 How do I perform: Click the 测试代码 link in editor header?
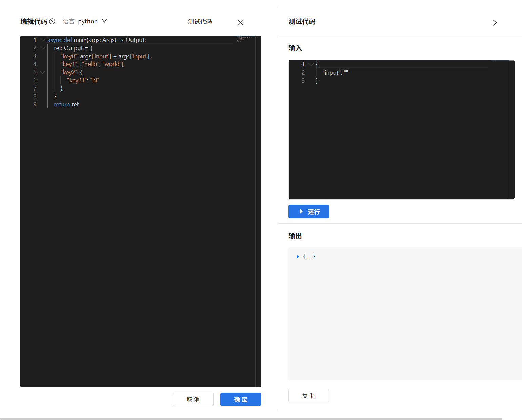point(200,21)
